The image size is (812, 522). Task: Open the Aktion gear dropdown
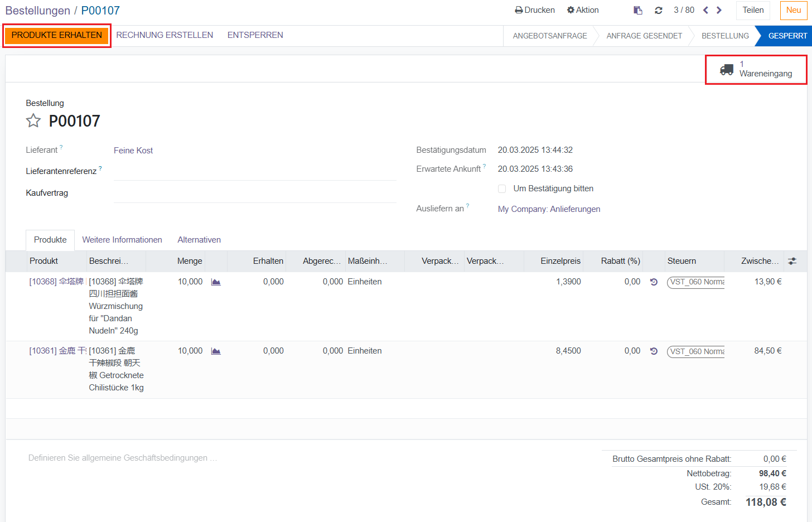click(583, 10)
